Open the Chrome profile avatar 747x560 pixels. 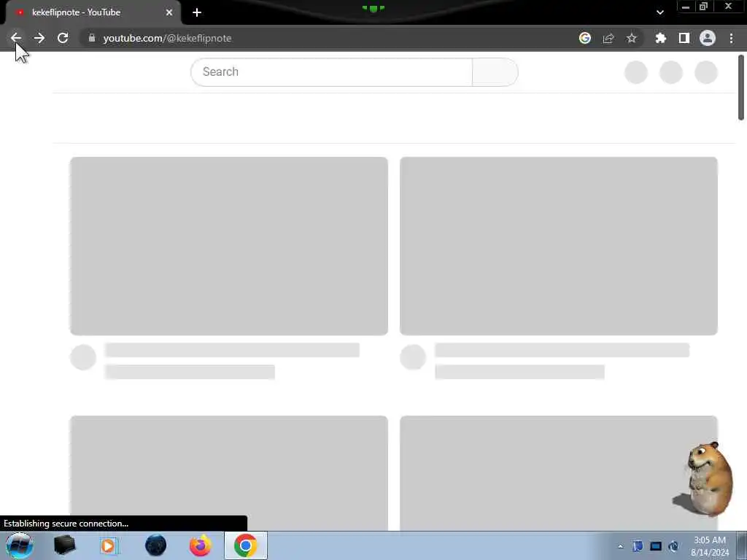coord(708,38)
